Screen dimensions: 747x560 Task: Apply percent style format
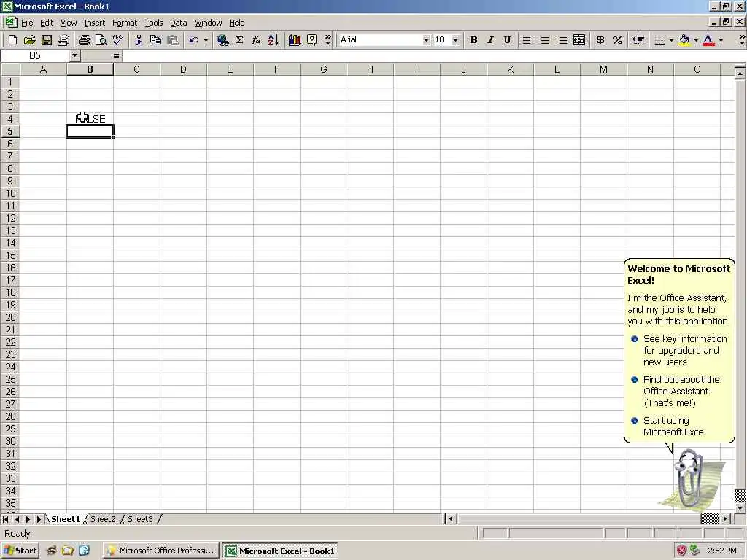(x=617, y=40)
